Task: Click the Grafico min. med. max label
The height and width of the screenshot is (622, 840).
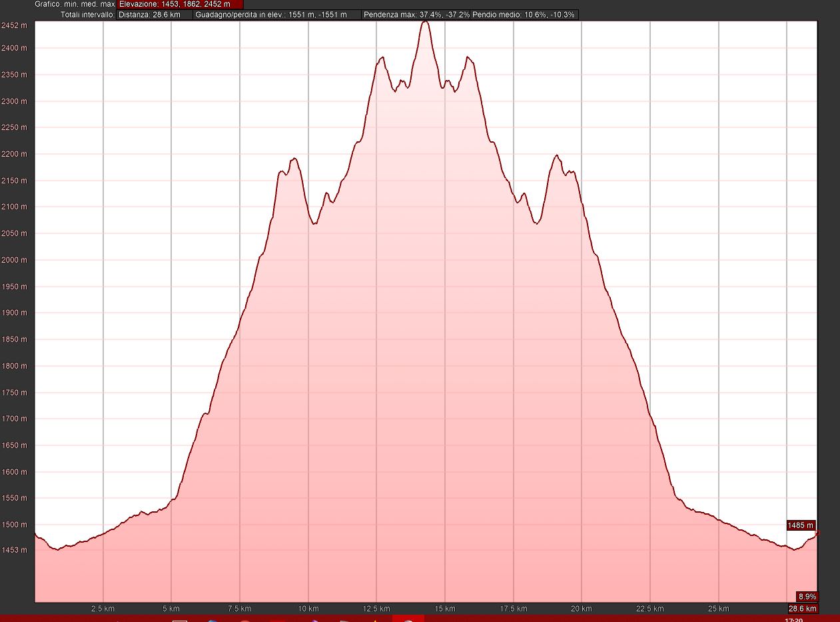Action: point(75,4)
